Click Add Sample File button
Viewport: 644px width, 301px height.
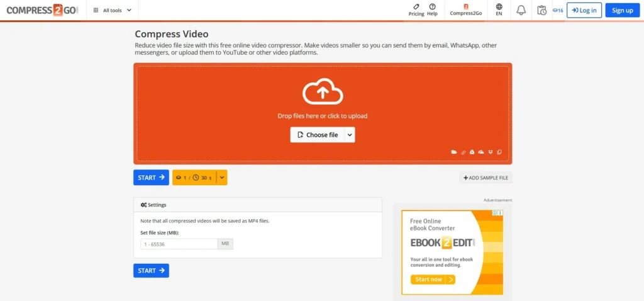486,178
